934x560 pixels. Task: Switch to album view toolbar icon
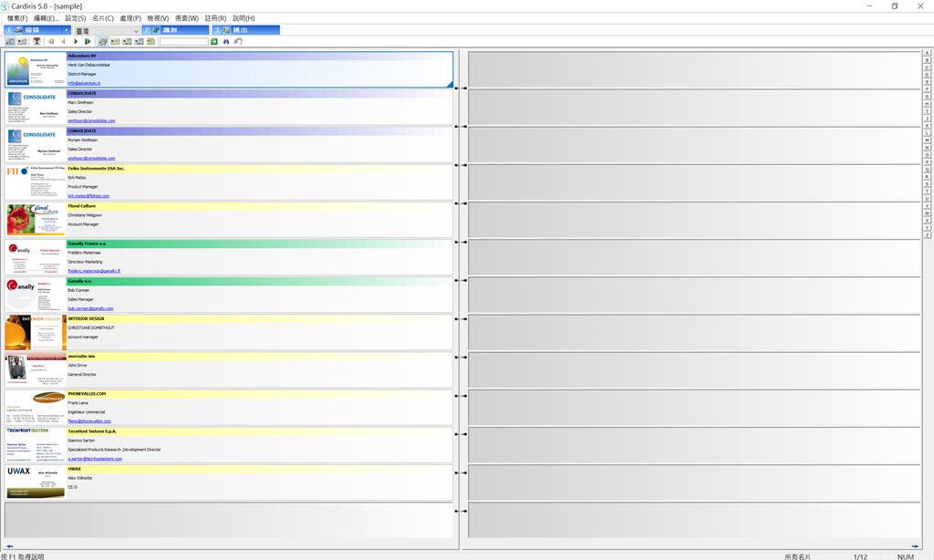10,42
